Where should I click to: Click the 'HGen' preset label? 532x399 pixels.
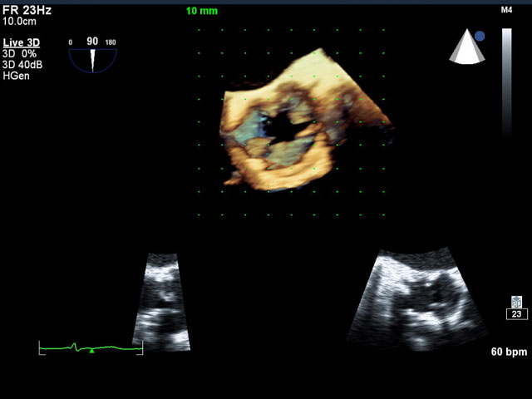[x=16, y=76]
